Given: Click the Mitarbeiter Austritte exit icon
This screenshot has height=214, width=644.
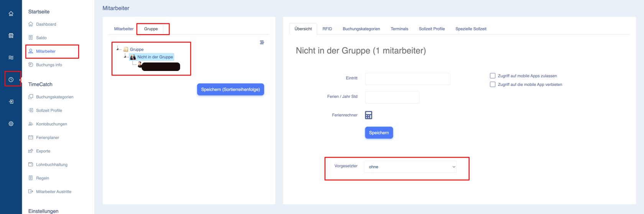Looking at the screenshot, I should click(31, 191).
